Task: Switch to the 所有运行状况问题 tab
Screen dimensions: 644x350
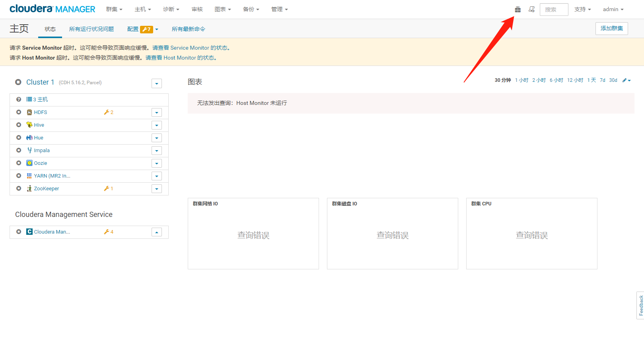Action: [91, 29]
